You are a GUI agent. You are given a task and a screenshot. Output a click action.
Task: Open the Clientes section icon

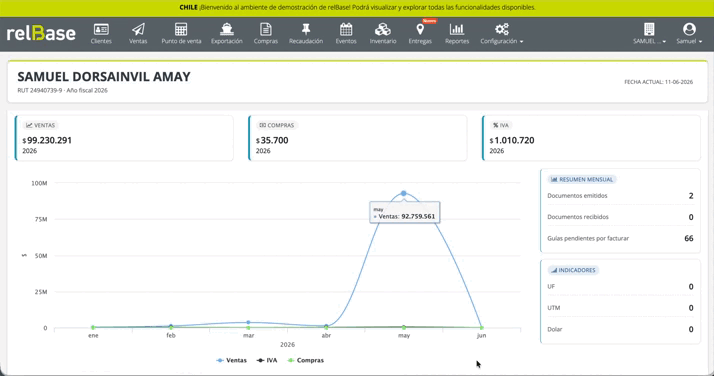click(101, 30)
